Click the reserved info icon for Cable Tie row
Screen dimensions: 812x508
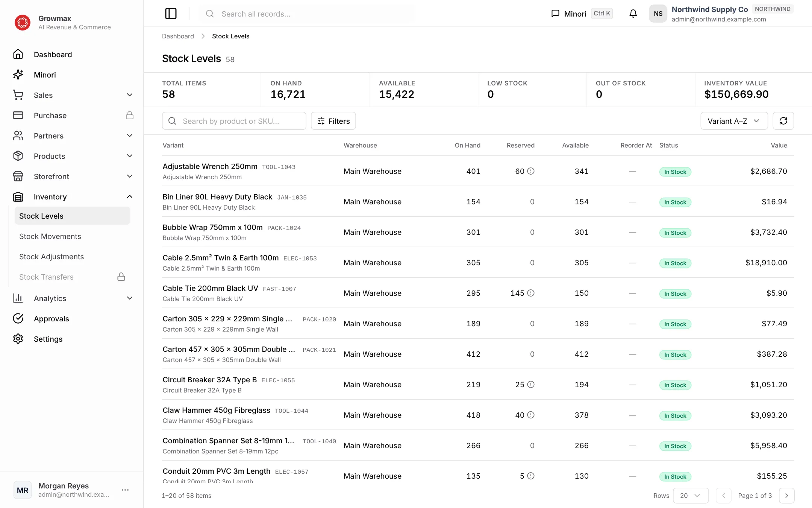coord(531,293)
